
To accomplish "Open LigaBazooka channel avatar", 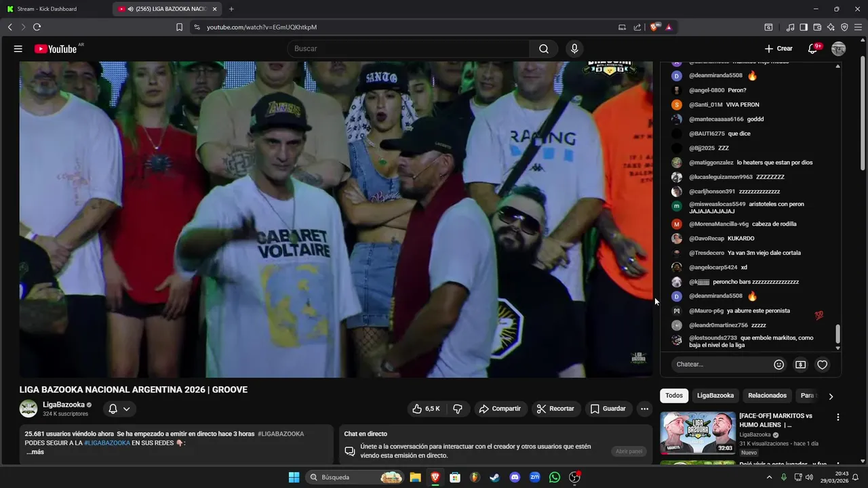I will tap(28, 409).
